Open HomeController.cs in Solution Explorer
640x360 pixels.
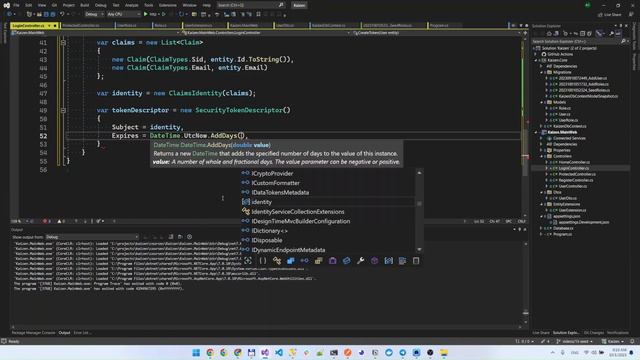coord(574,162)
